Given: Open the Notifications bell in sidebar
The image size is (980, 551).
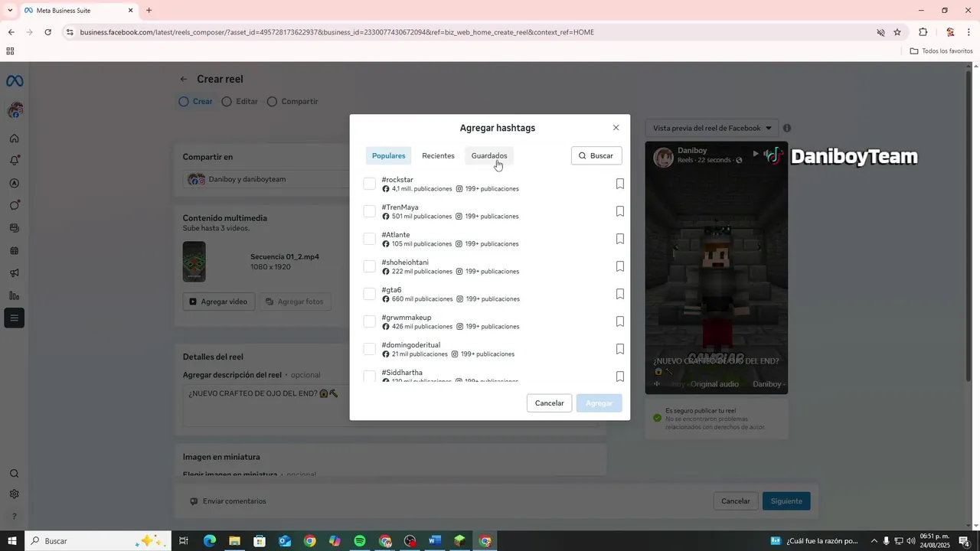Looking at the screenshot, I should click(x=14, y=161).
